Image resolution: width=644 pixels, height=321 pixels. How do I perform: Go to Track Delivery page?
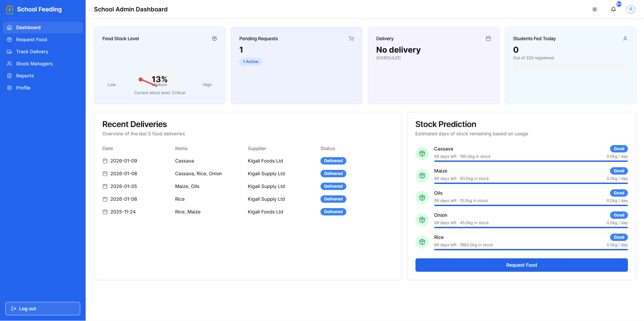(x=43, y=52)
